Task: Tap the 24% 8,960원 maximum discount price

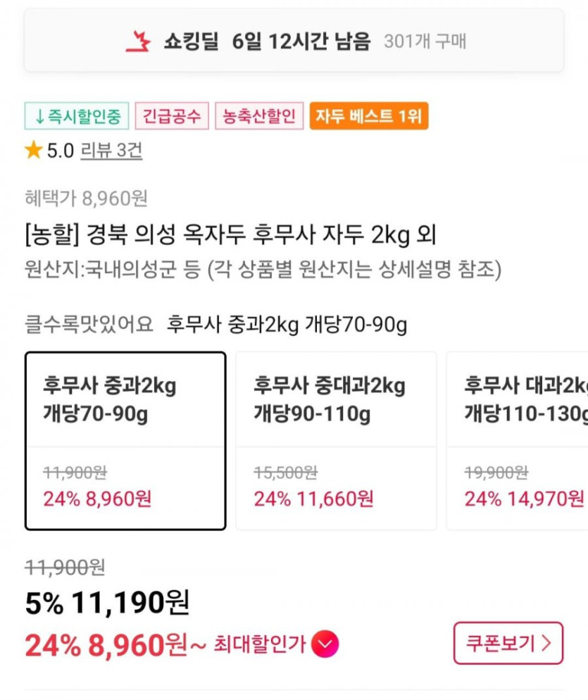Action: coord(106,644)
